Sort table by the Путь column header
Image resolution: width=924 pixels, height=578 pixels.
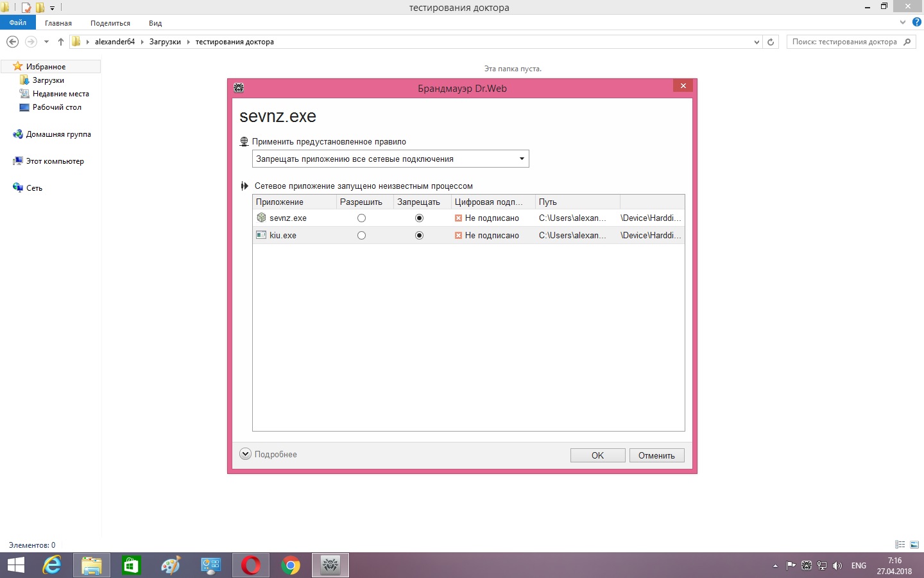(577, 202)
